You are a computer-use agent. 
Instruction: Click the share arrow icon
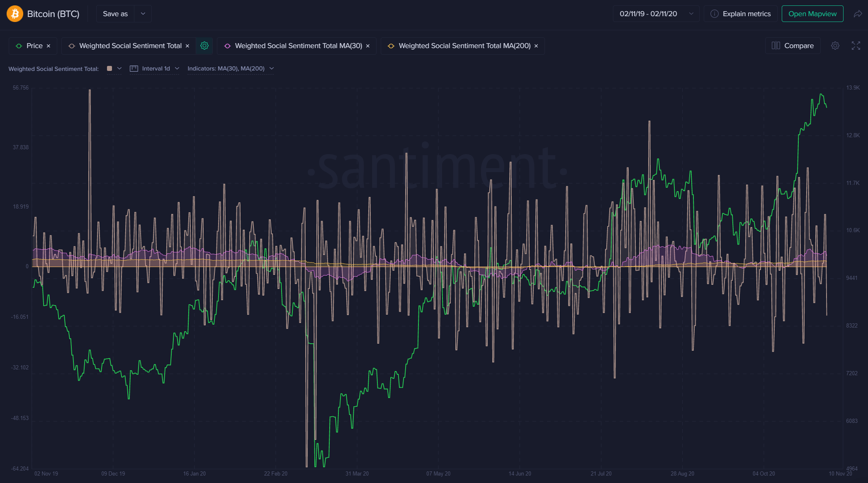tap(858, 14)
